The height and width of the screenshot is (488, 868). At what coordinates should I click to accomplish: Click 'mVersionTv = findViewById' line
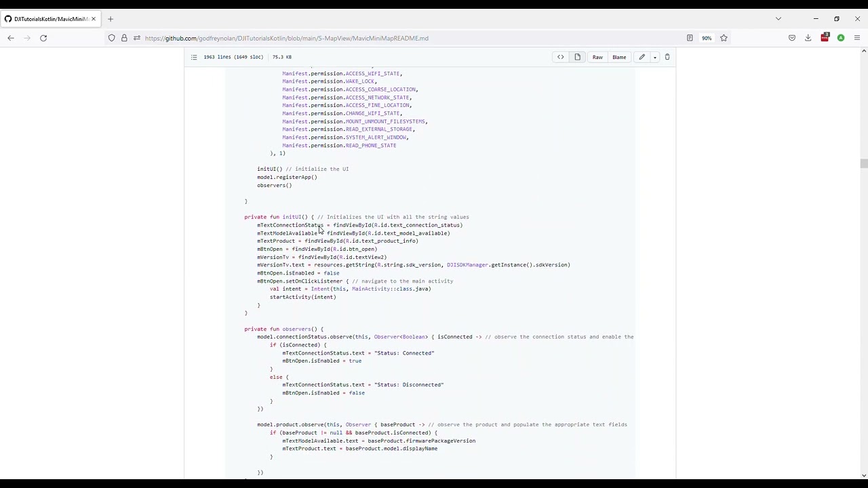click(x=321, y=257)
